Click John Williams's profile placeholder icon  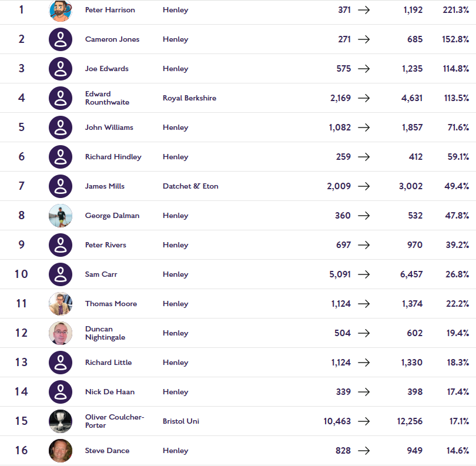pos(61,128)
